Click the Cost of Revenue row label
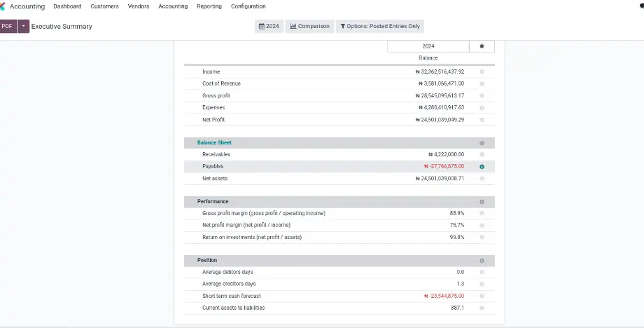Viewport: 644px width, 328px height. [x=221, y=83]
